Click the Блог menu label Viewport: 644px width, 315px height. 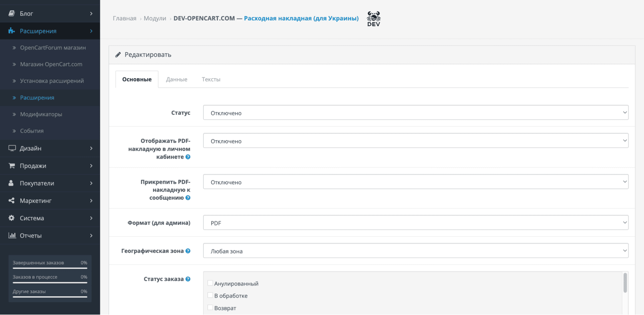(x=27, y=14)
